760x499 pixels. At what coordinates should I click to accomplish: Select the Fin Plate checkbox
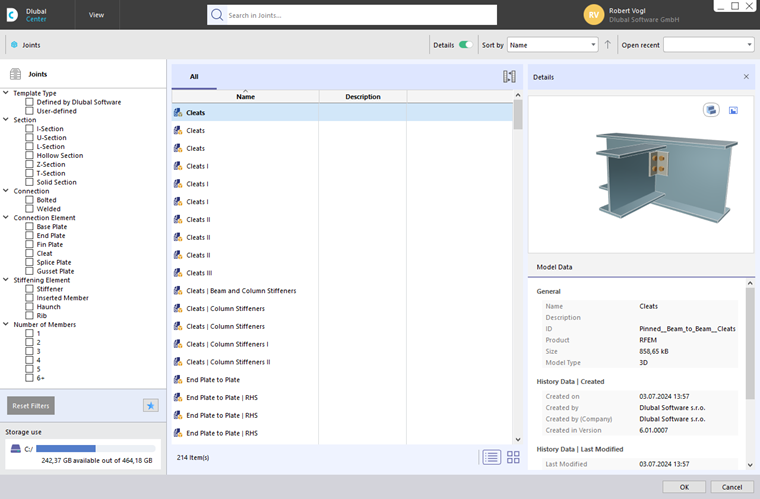pos(30,244)
